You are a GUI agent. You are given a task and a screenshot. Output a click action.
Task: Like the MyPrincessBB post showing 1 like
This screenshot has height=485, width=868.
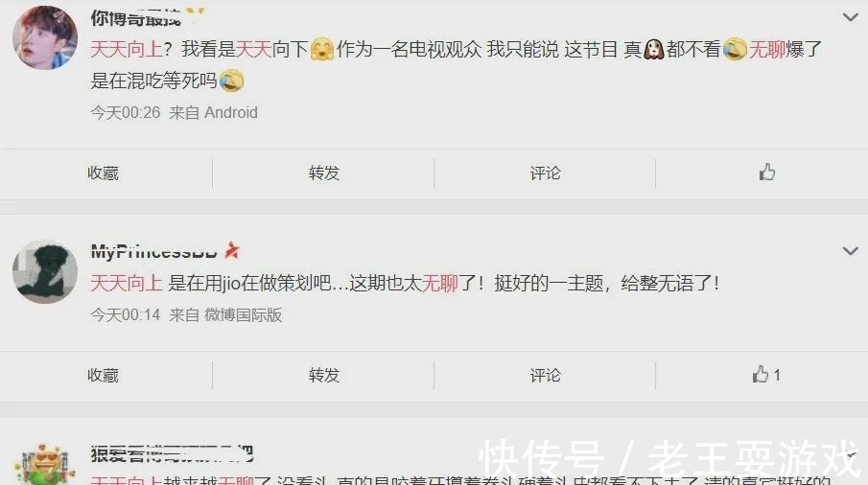click(766, 375)
